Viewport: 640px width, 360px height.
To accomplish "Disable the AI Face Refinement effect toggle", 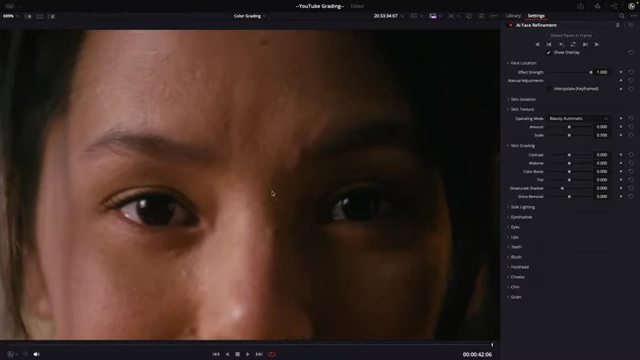I will click(510, 25).
